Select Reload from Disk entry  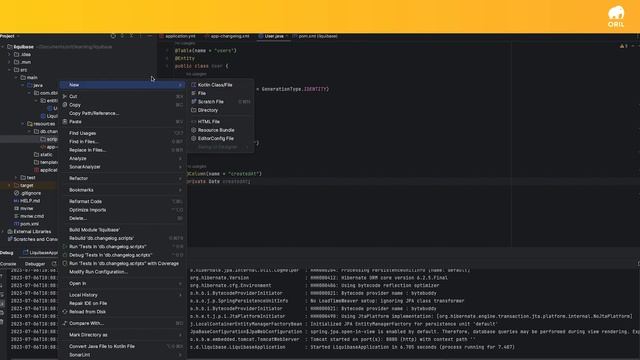tap(122, 311)
